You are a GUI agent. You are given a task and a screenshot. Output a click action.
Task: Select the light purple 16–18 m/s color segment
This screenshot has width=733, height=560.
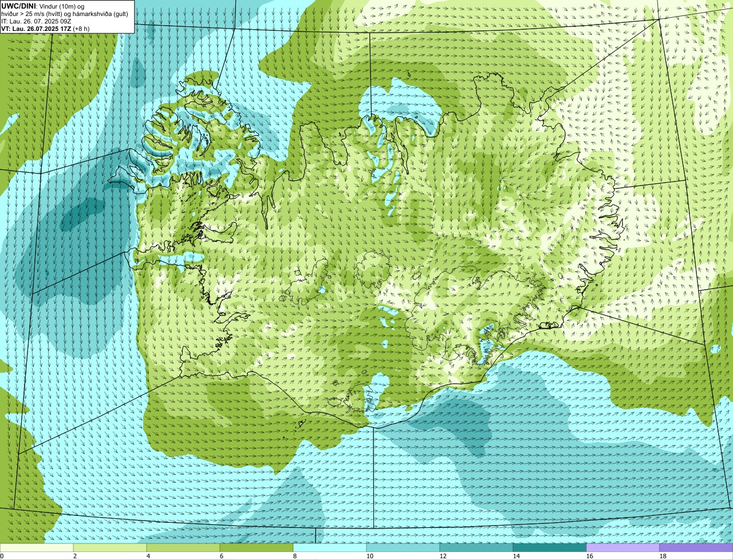tap(623, 547)
